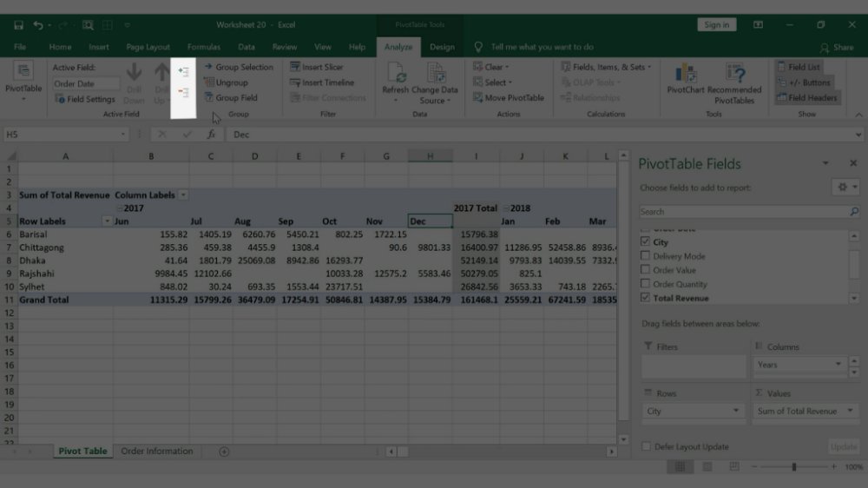
Task: Click the Page Break Preview icon
Action: point(734,467)
